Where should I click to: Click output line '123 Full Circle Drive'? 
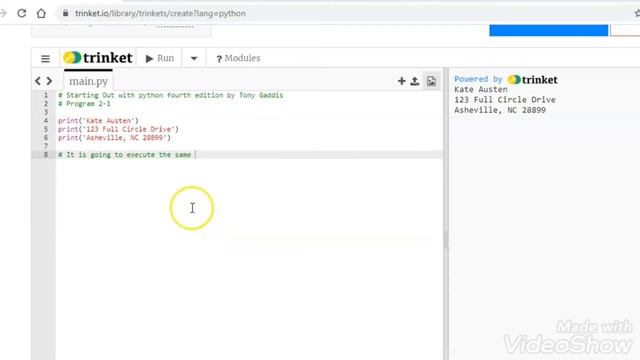click(x=505, y=100)
